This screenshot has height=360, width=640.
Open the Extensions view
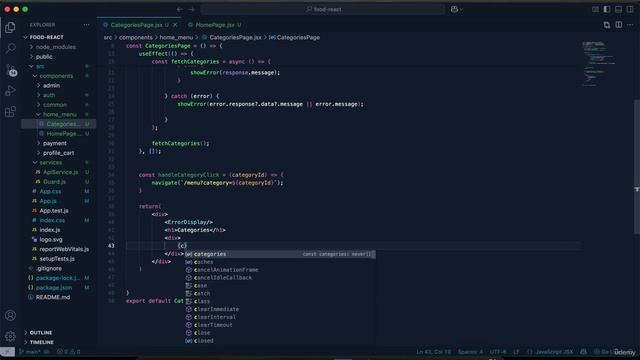[10, 111]
